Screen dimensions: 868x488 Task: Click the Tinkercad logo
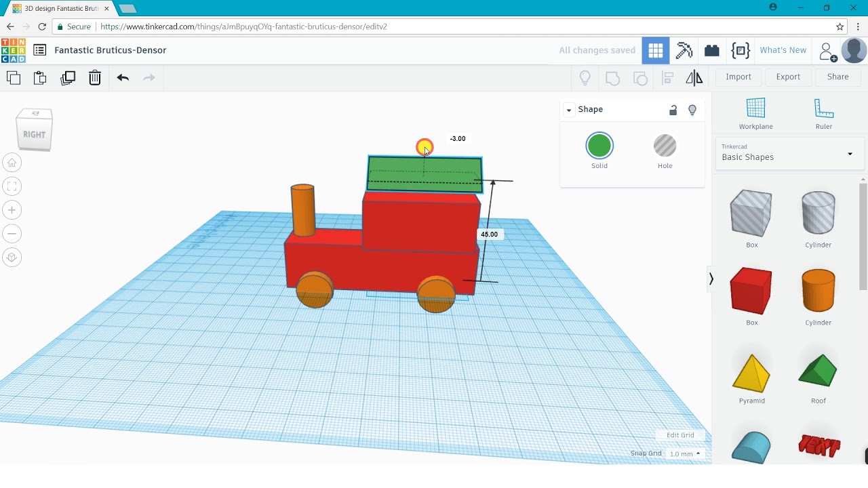pos(14,50)
